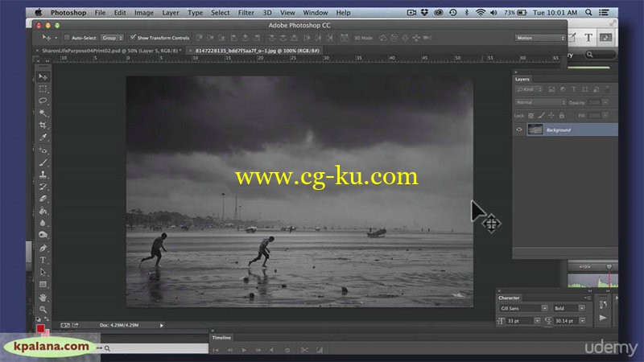Switch foreground and background colors arrow
The width and height of the screenshot is (644, 362).
(47, 319)
